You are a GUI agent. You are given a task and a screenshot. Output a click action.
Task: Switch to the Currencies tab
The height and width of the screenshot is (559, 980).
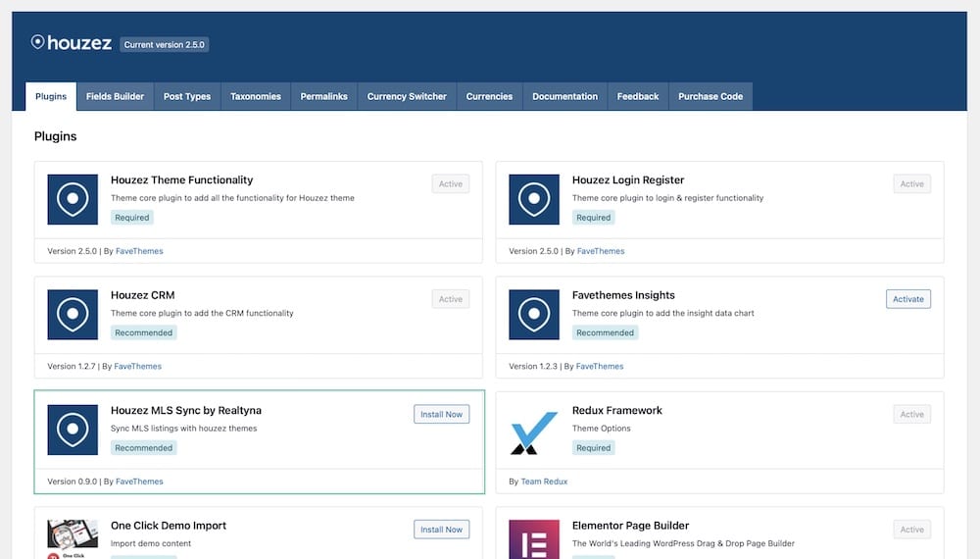(489, 96)
